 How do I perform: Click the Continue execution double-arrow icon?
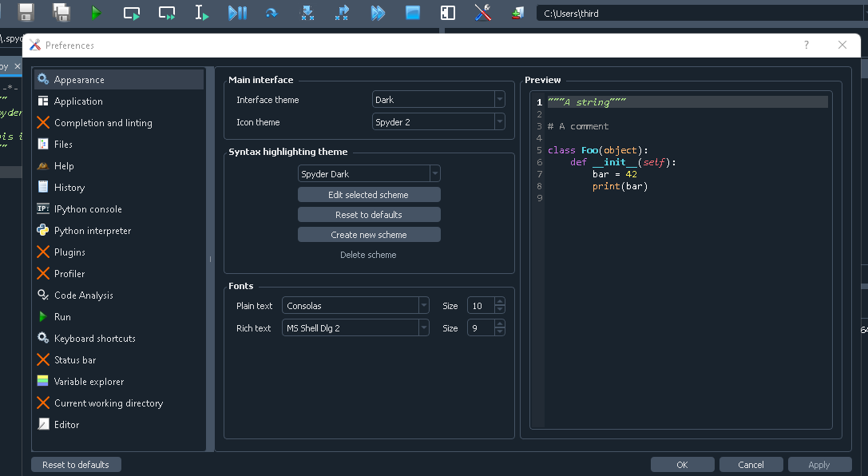tap(378, 13)
